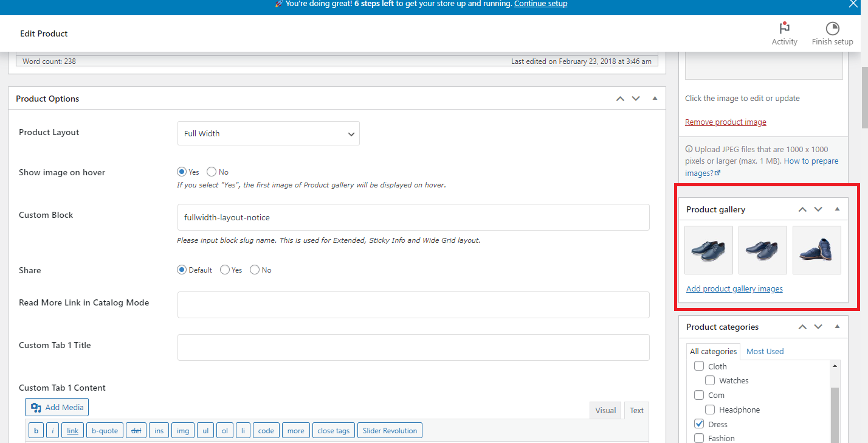The width and height of the screenshot is (868, 443).
Task: Switch editor to Text tab
Action: [636, 410]
